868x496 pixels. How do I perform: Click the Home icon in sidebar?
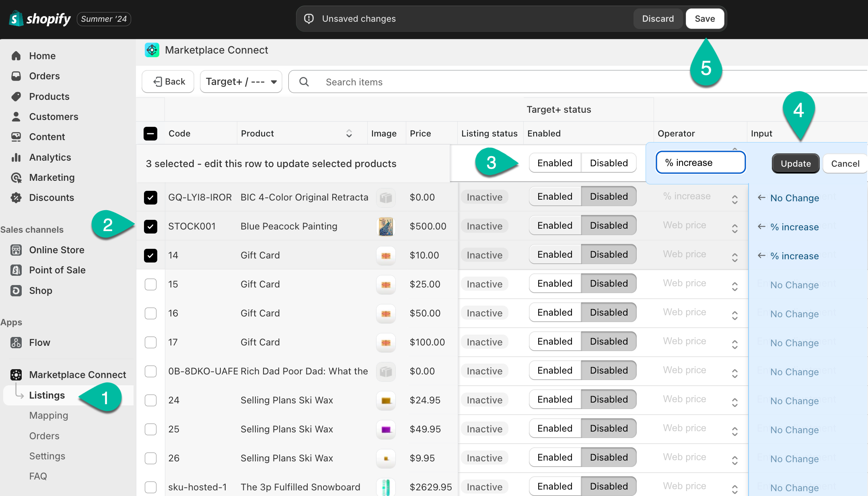pyautogui.click(x=16, y=56)
